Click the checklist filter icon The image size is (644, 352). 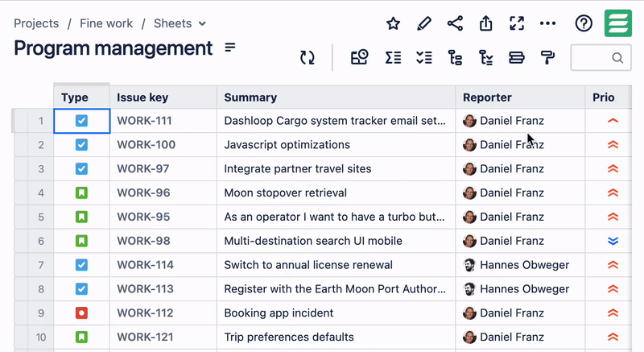point(424,57)
